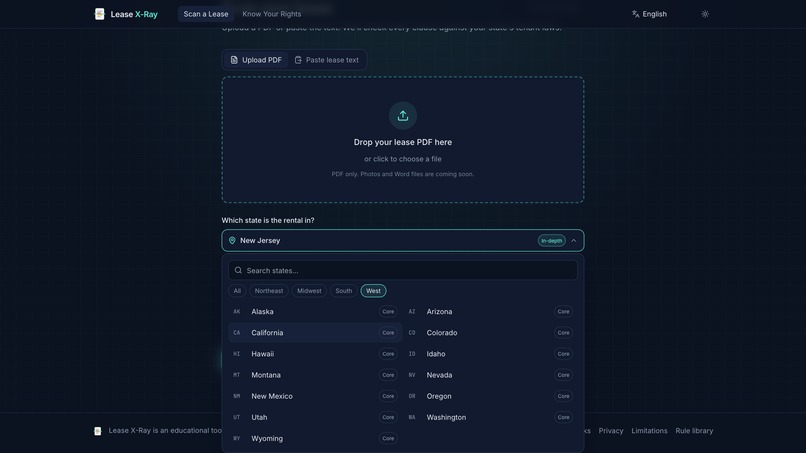This screenshot has height=453, width=806.
Task: Click 'or click to choose a file' text
Action: coord(402,159)
